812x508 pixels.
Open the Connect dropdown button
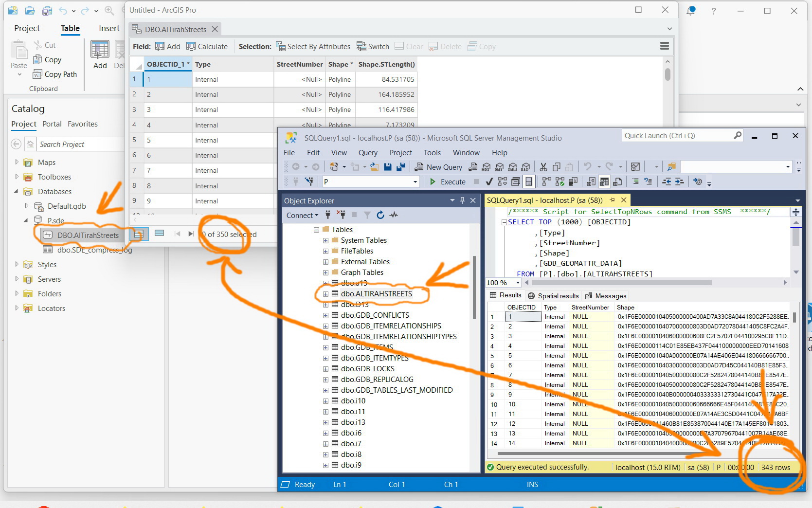point(302,215)
